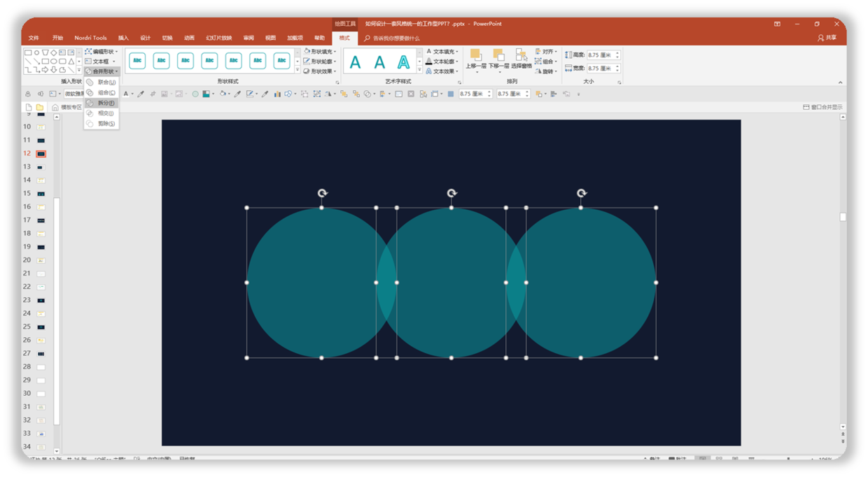This screenshot has width=868, height=477.
Task: Select the diamond shape in the shapes gallery
Action: tap(54, 52)
